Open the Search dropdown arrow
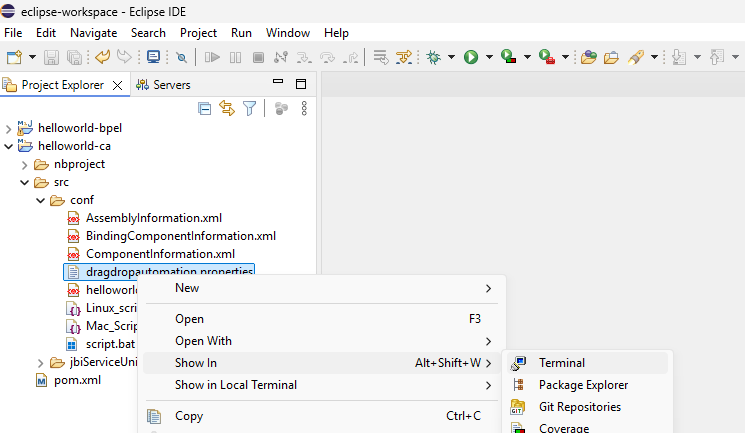 pyautogui.click(x=654, y=58)
